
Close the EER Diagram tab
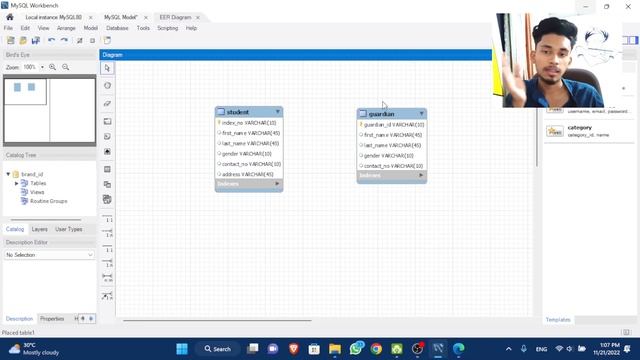198,18
